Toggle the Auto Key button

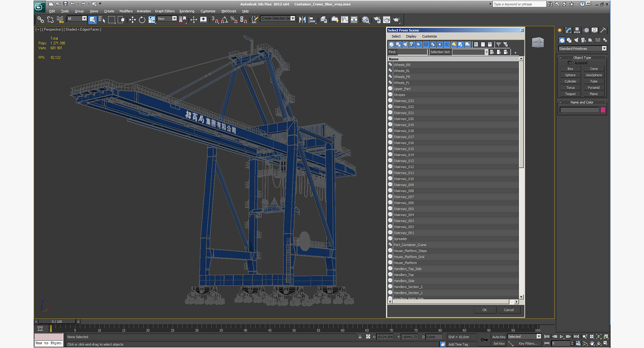[x=499, y=337]
